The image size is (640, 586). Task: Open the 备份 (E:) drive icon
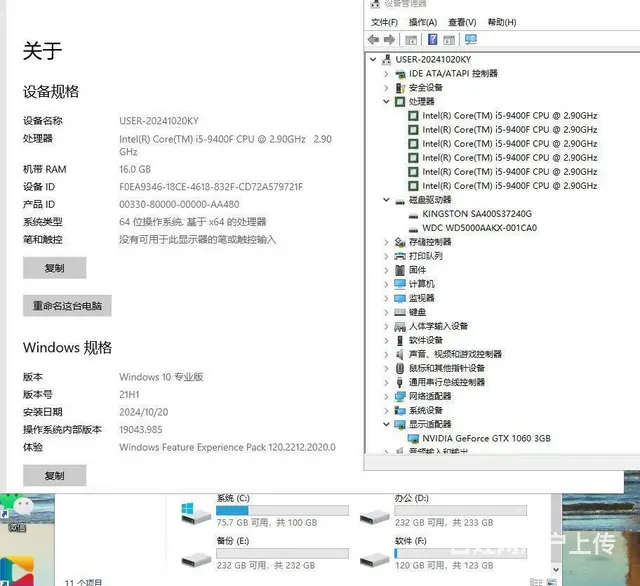coord(196,559)
